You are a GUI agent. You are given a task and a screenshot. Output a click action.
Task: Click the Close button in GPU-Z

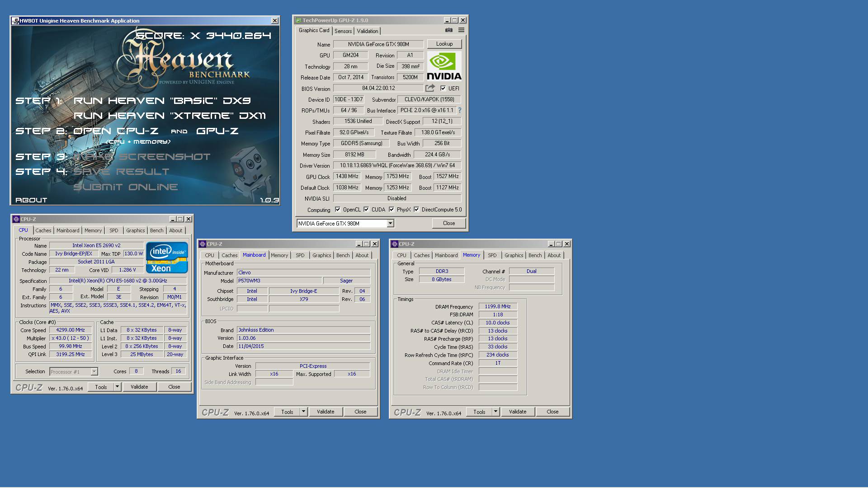(449, 223)
